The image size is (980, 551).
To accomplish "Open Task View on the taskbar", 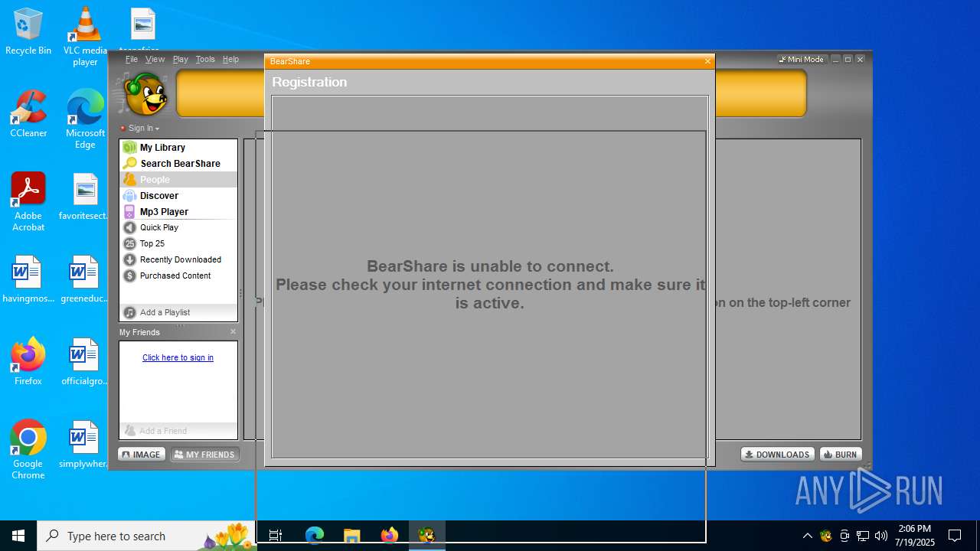I will coord(276,536).
